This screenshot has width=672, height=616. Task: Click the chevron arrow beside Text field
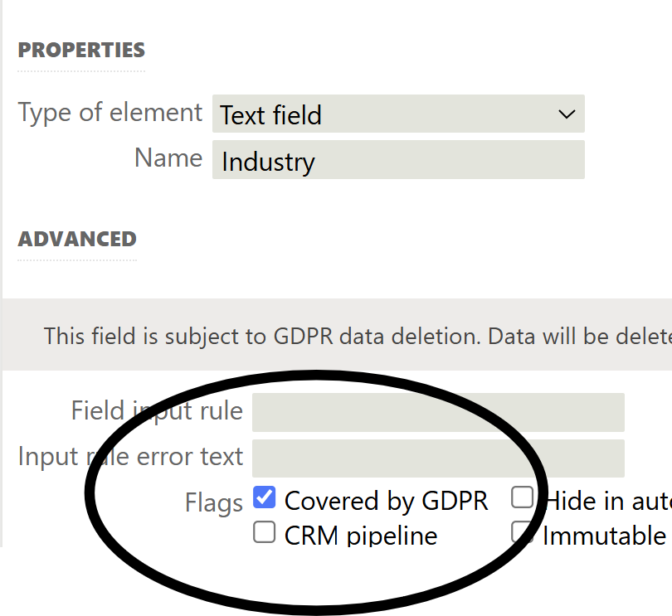[567, 114]
